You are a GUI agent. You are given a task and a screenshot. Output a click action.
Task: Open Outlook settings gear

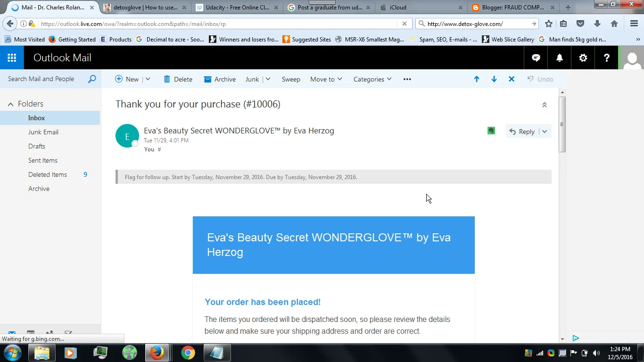(583, 58)
